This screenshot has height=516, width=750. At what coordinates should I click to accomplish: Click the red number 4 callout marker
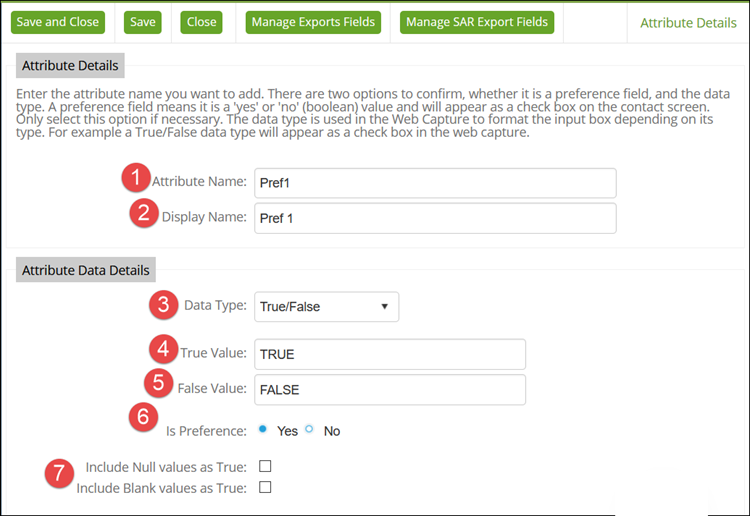(x=163, y=351)
